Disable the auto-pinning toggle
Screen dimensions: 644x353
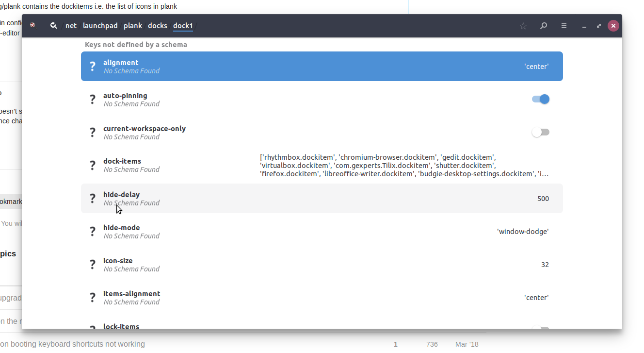point(540,99)
